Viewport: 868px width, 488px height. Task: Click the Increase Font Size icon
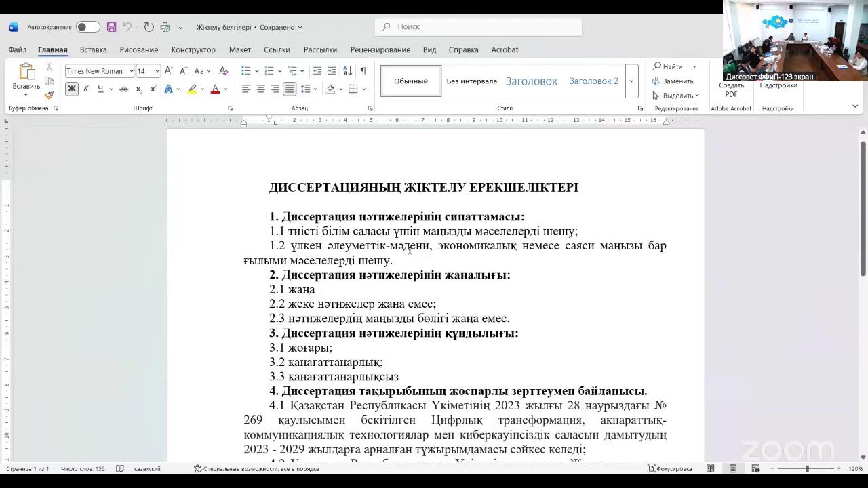(168, 71)
